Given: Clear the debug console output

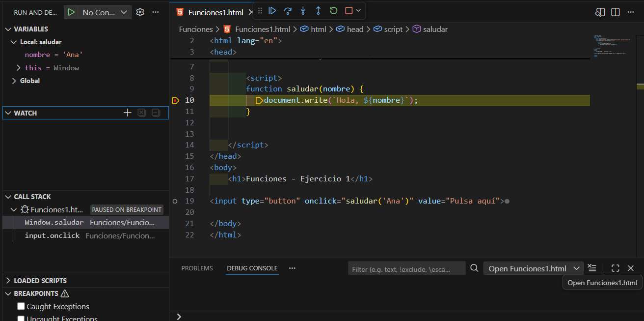Looking at the screenshot, I should 592,268.
